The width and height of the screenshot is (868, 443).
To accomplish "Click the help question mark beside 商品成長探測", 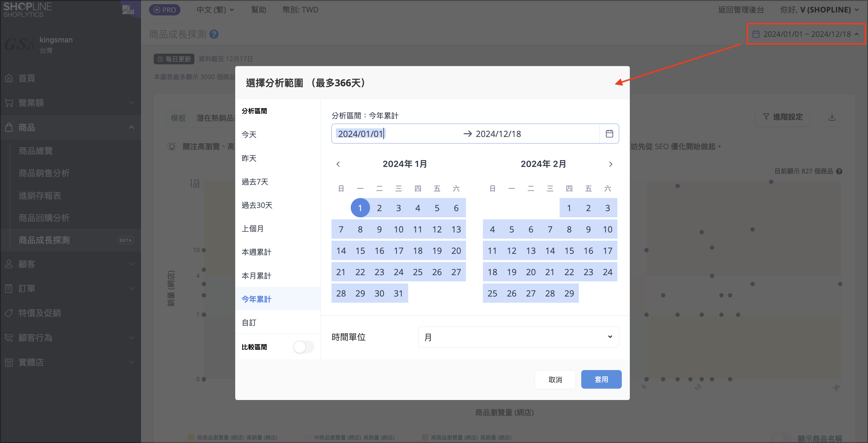I will (x=214, y=34).
